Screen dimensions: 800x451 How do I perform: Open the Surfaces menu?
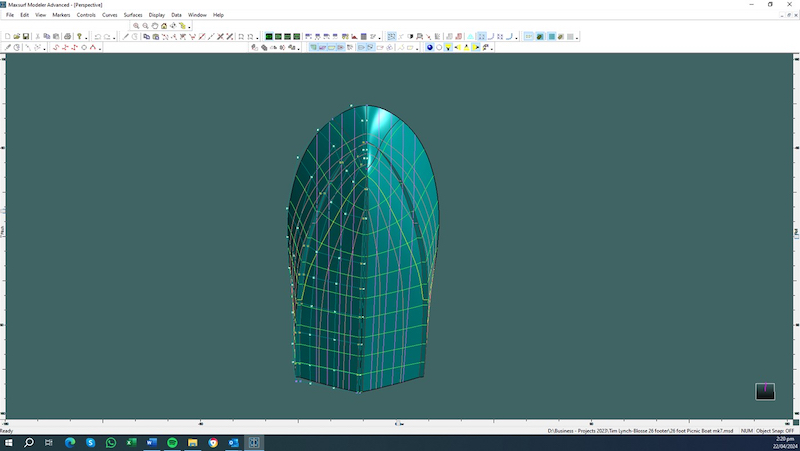133,15
